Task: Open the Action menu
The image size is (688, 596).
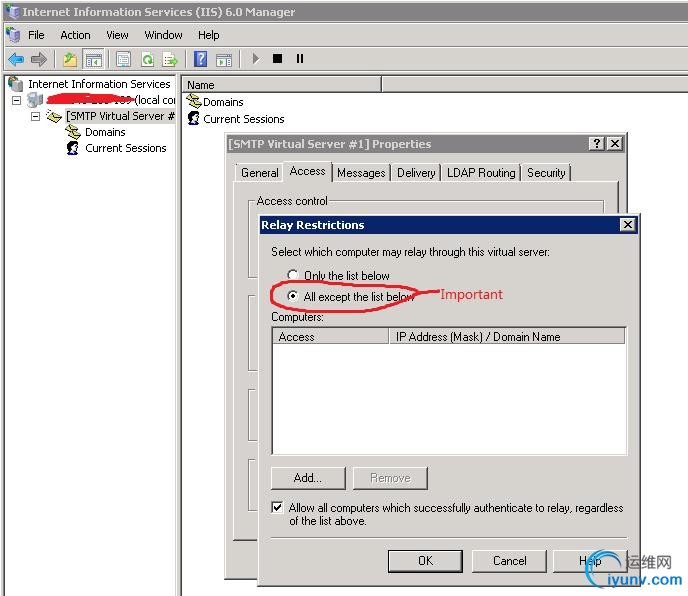Action: (x=75, y=35)
